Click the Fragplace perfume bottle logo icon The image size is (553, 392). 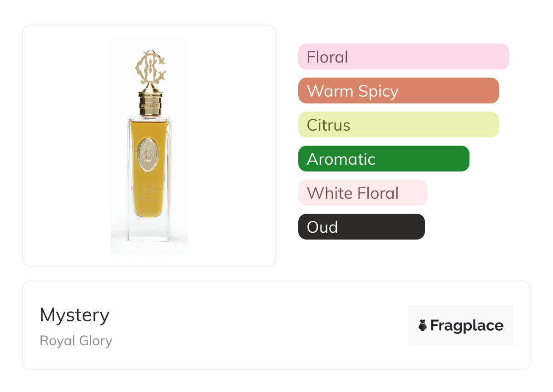(x=423, y=325)
